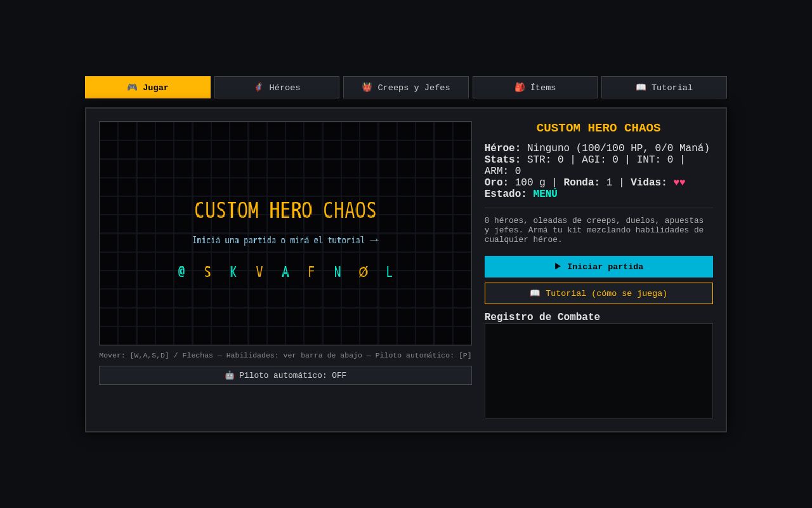Viewport: 812px width, 508px height.
Task: Click the text 'Iniciá una partida o mirá el tutorial'
Action: (278, 240)
